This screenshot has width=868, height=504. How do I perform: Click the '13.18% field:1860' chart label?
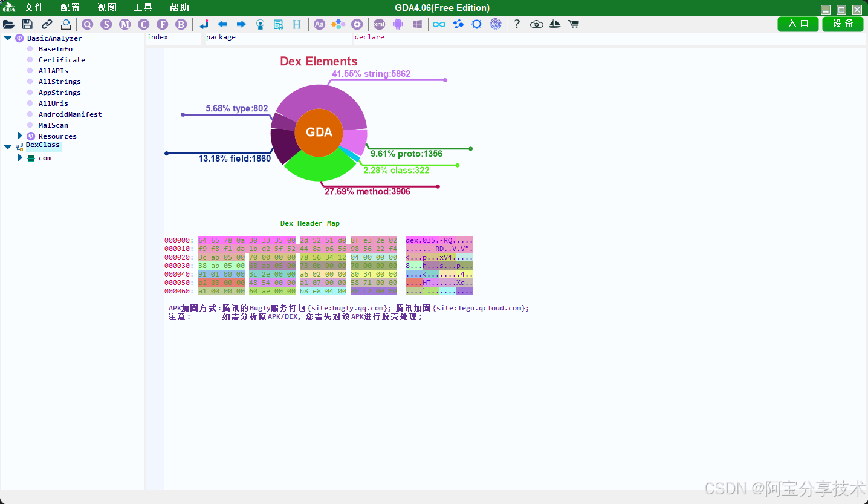[235, 159]
